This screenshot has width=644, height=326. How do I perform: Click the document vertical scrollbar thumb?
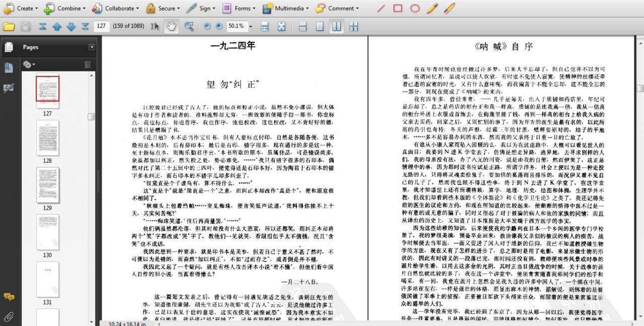pos(640,88)
